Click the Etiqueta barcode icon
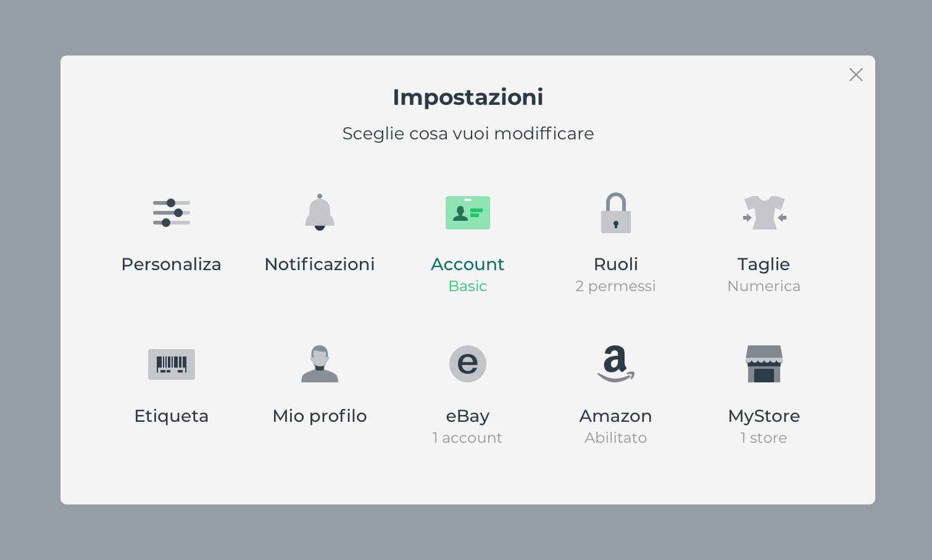932x560 pixels. click(172, 364)
